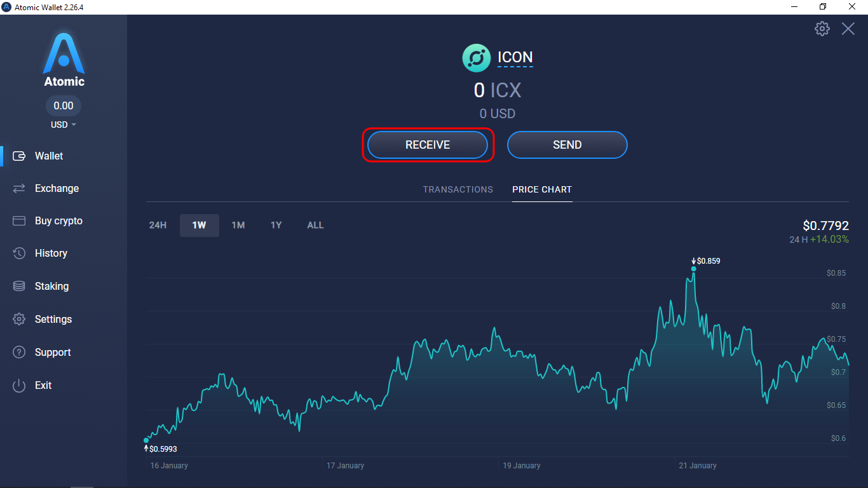868x488 pixels.
Task: Click the History clock icon
Action: tap(19, 253)
